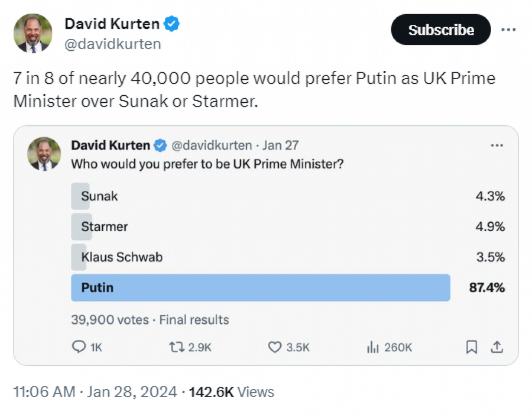The height and width of the screenshot is (416, 532).
Task: Open the three-dot menu beside Subscribe
Action: tap(508, 30)
